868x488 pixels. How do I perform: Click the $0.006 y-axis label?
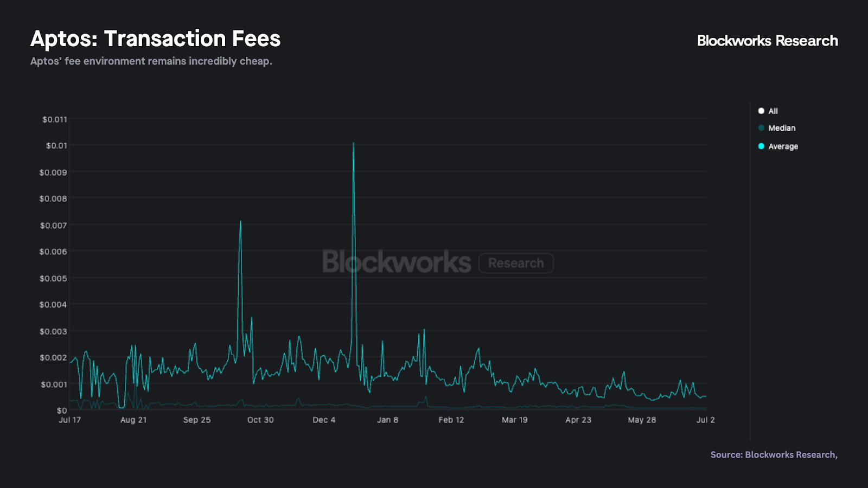[53, 252]
